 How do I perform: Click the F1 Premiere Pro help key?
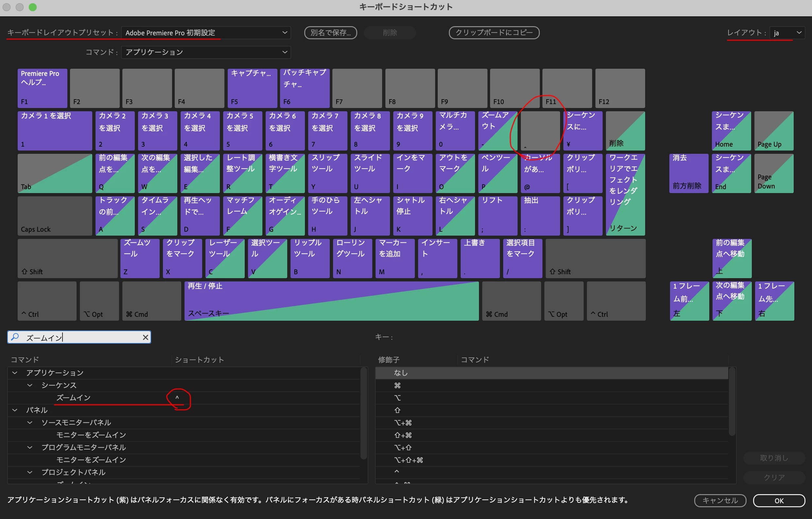tap(42, 88)
